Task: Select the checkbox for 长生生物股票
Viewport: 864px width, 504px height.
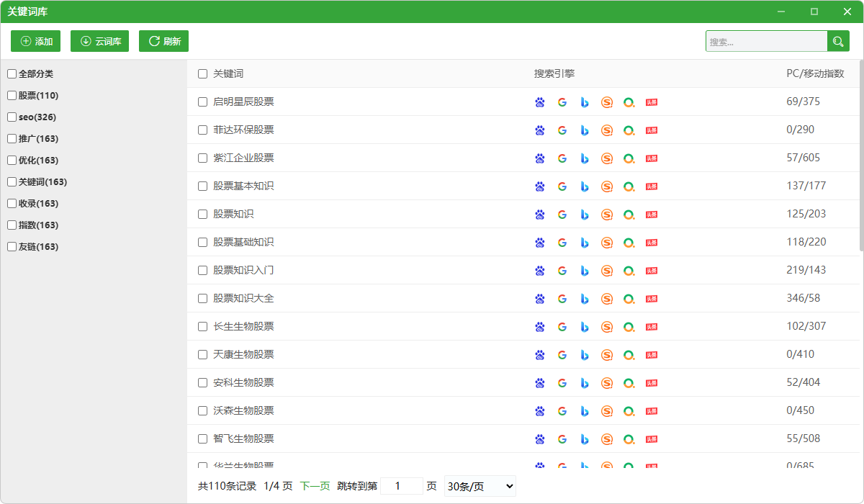Action: click(x=203, y=326)
